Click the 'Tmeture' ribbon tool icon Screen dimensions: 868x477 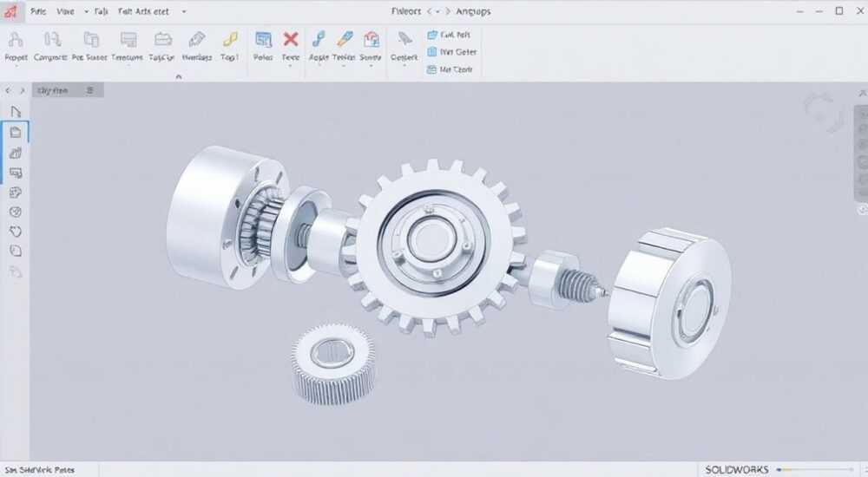pos(128,39)
